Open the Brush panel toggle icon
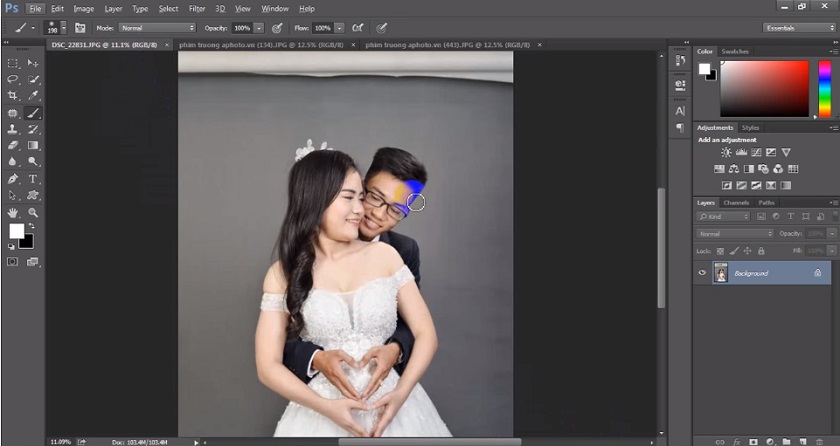This screenshot has width=840, height=446. tap(80, 28)
